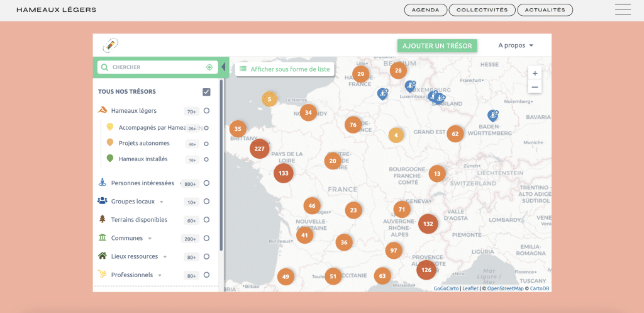Viewport: 644px width, 313px height.
Task: Click the geolocate target icon in search box
Action: coord(209,67)
